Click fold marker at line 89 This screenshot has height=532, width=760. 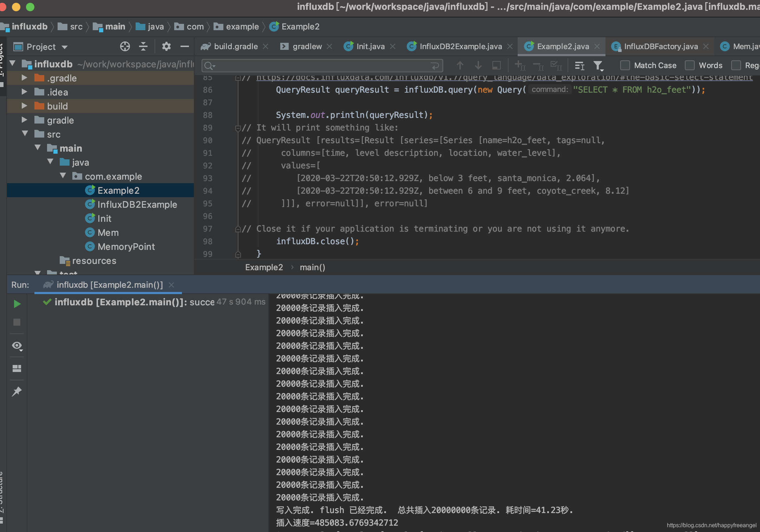pyautogui.click(x=238, y=128)
